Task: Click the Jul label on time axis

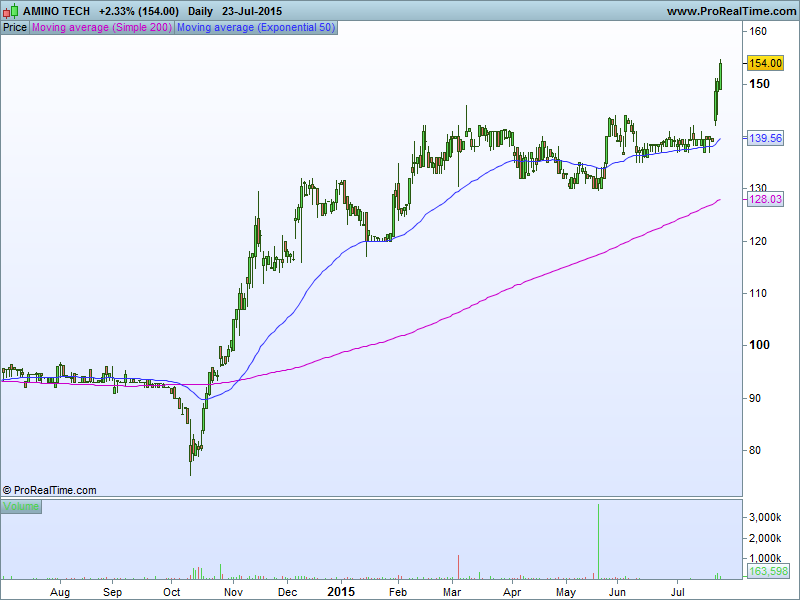Action: click(x=678, y=592)
